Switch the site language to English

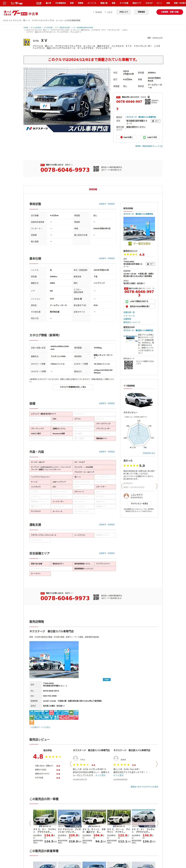(99, 12)
